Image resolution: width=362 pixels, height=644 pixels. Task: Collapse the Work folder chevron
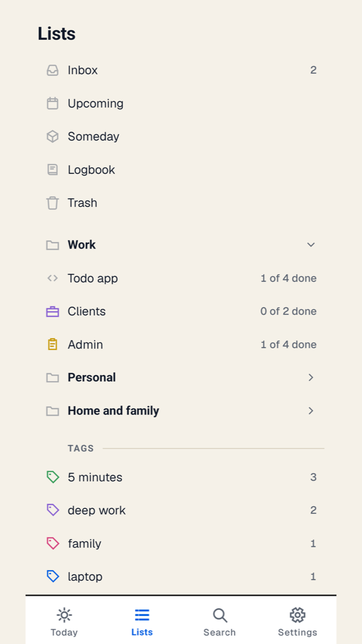(x=311, y=245)
